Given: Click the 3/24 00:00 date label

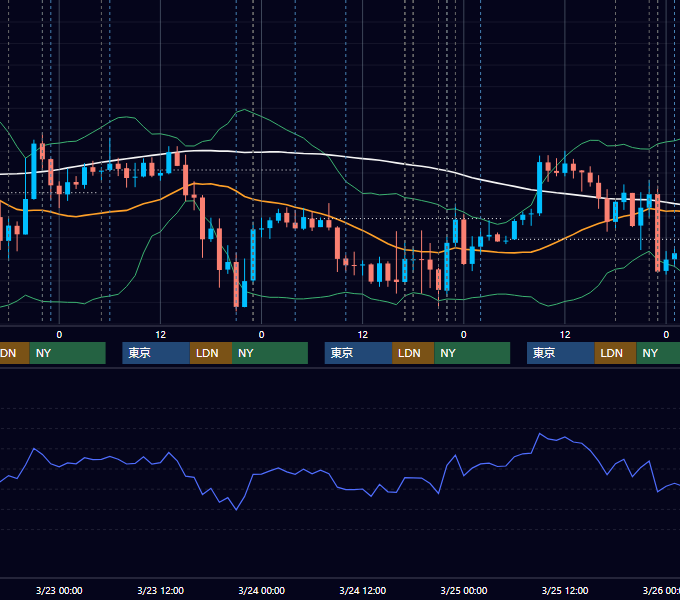Looking at the screenshot, I should point(262,590).
